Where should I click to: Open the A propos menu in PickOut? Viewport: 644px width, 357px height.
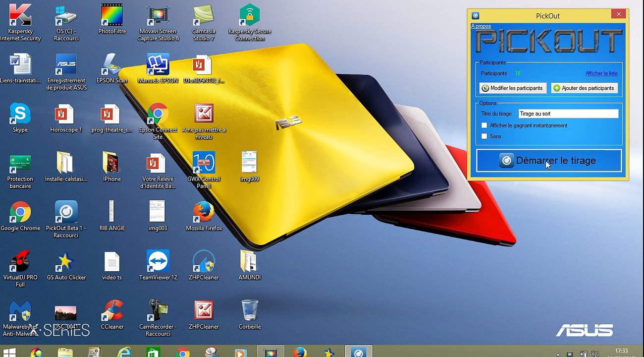[x=481, y=26]
